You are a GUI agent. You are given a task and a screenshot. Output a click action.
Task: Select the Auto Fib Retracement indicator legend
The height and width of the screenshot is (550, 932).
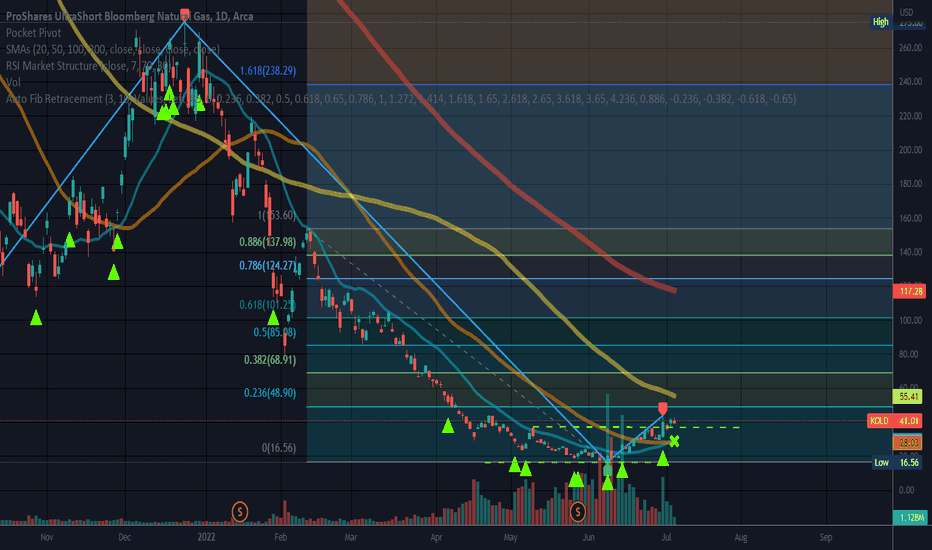(x=401, y=99)
